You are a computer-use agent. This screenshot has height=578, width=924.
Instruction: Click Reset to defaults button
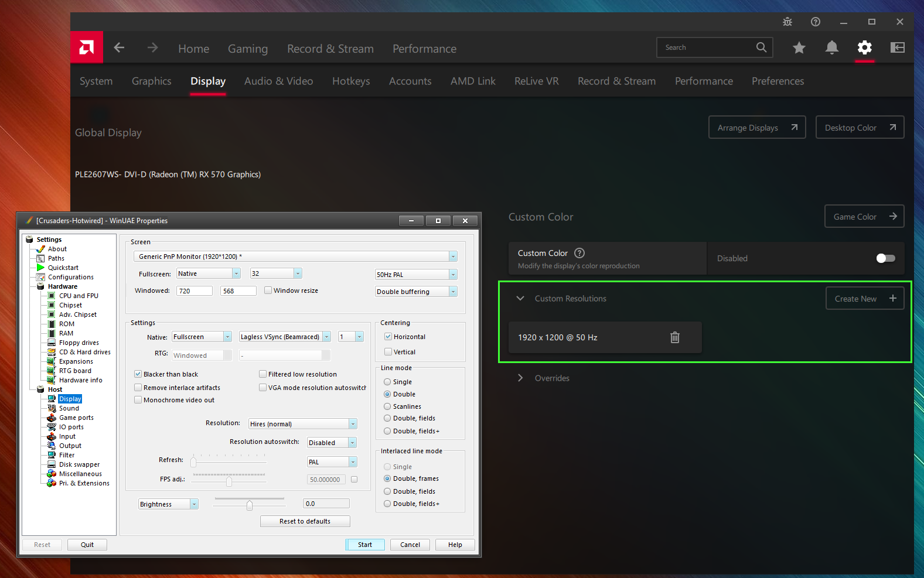pos(305,521)
